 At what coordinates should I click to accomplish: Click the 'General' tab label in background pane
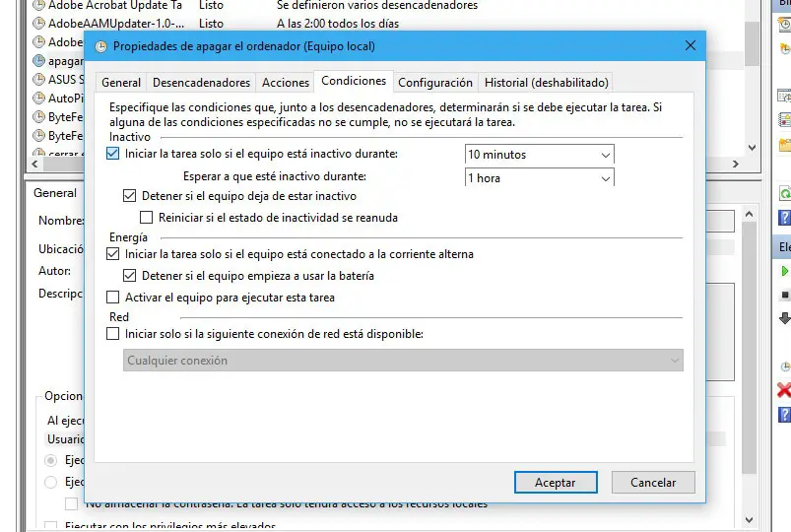point(55,193)
